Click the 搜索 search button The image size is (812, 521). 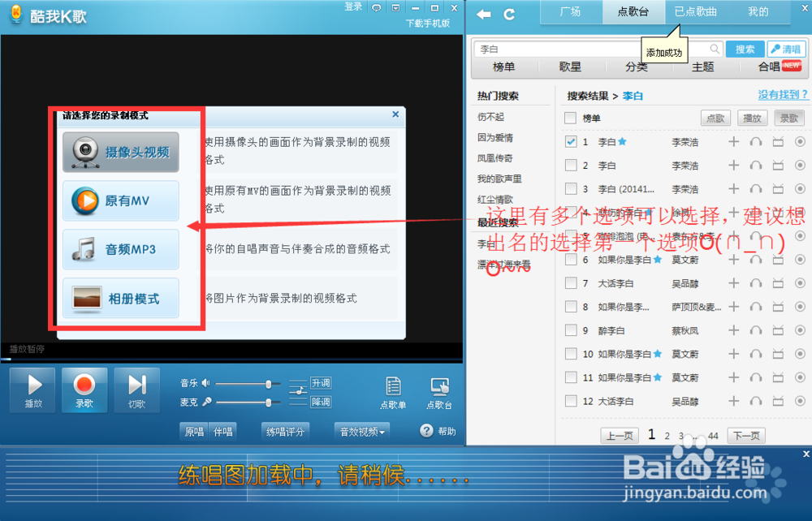click(745, 50)
